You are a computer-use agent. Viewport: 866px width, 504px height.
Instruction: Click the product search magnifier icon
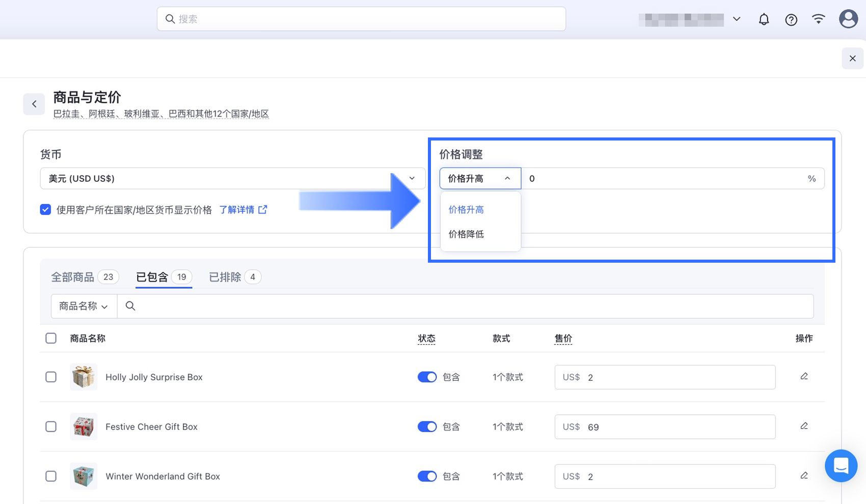point(130,306)
